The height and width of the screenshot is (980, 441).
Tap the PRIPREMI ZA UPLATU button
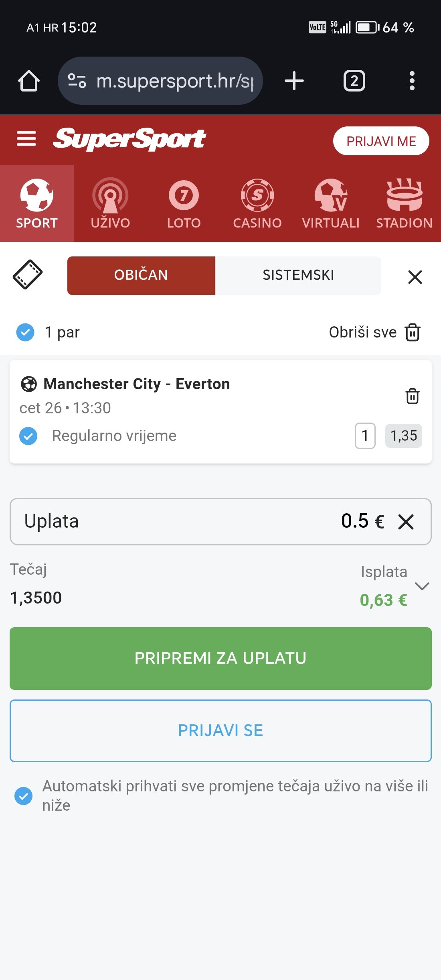220,659
